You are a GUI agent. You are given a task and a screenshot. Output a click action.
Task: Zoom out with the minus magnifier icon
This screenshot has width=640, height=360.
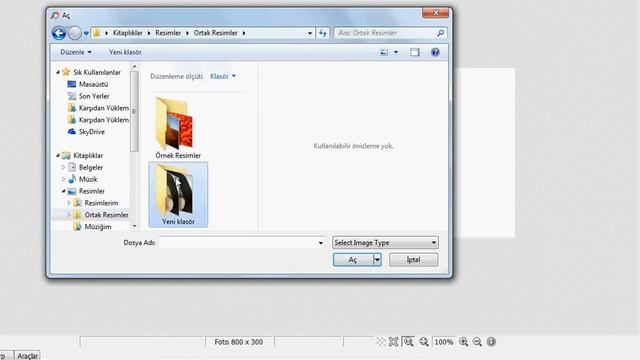pyautogui.click(x=477, y=342)
